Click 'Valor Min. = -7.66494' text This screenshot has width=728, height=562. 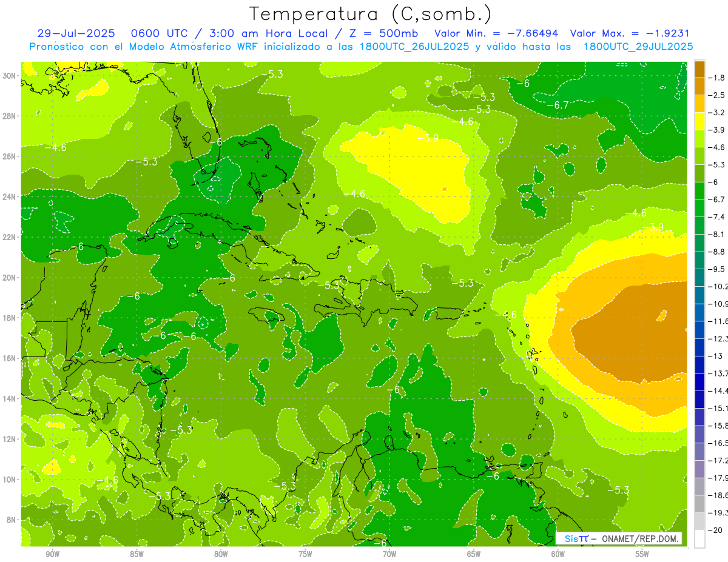[497, 33]
